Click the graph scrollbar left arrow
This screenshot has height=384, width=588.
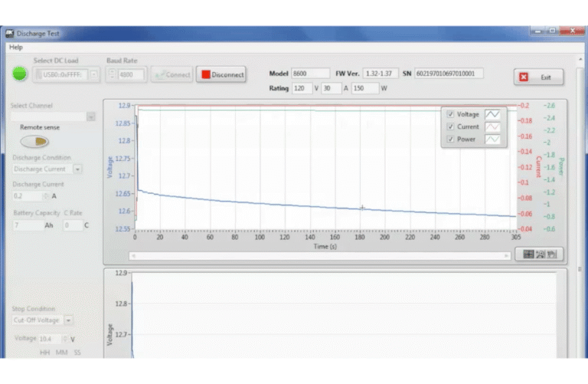pos(133,256)
